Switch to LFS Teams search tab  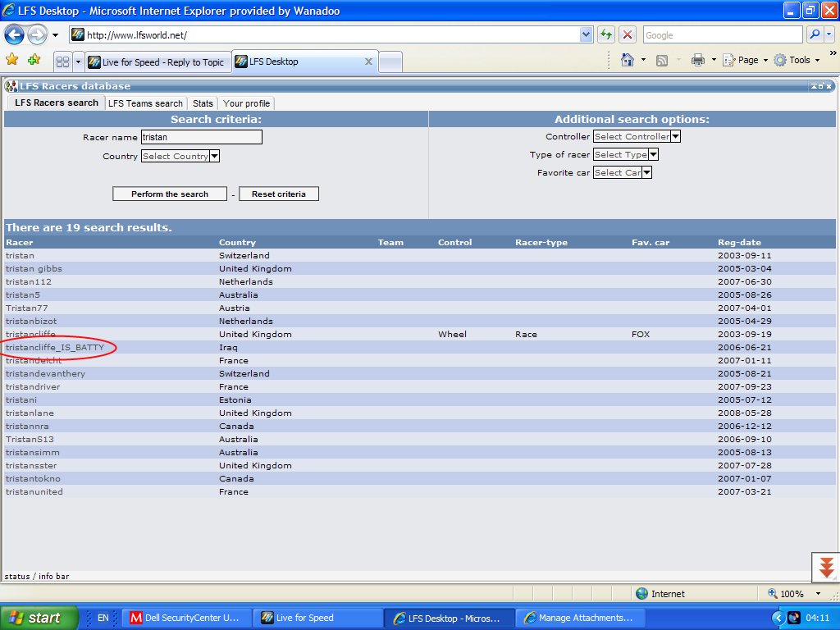click(145, 103)
